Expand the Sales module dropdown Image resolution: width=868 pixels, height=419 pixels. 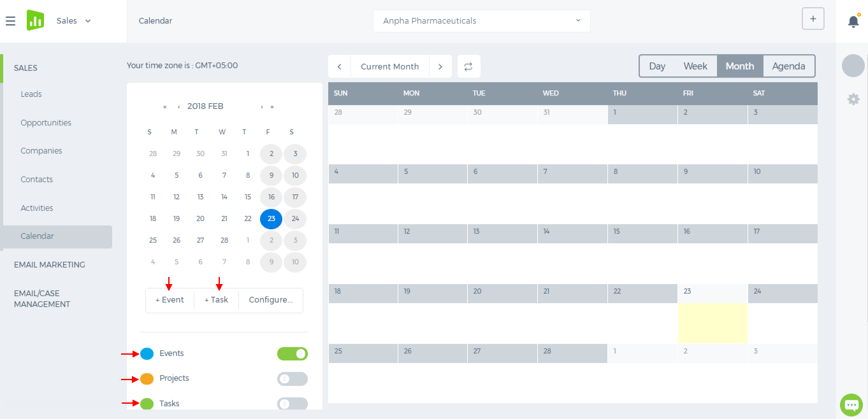[74, 21]
